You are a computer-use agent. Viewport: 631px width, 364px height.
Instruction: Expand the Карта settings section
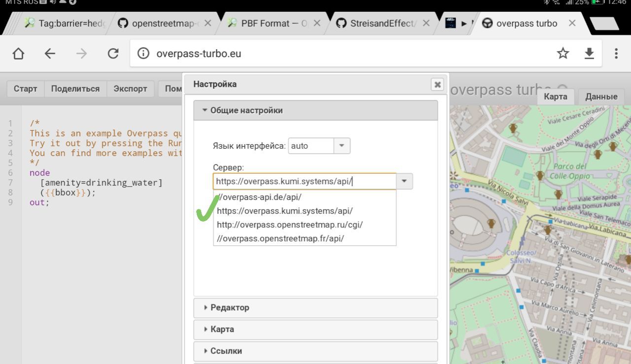click(315, 329)
